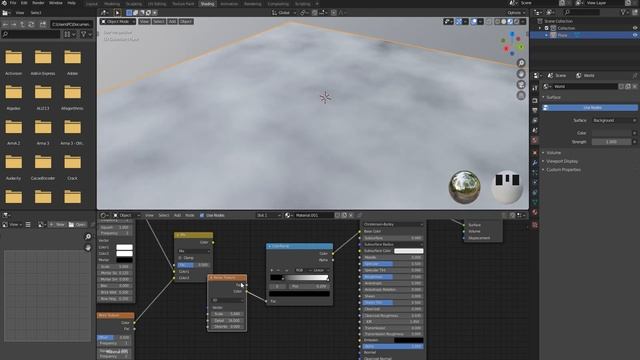Switch to material preview shading
The width and height of the screenshot is (640, 360).
point(510,21)
